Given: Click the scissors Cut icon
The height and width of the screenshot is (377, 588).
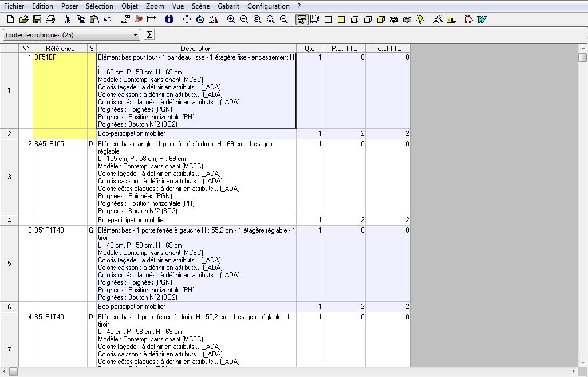Looking at the screenshot, I should 68,19.
